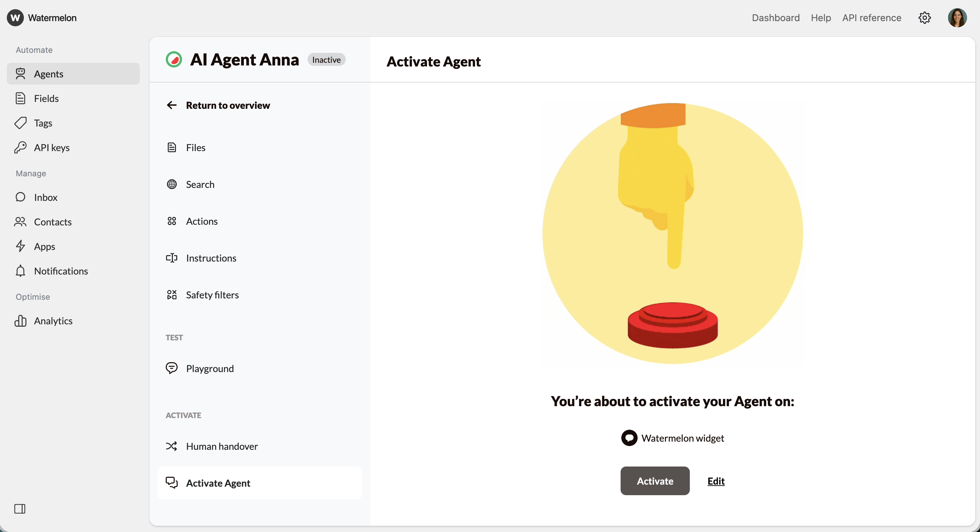Open the agent Instructions
The width and height of the screenshot is (980, 532).
[x=211, y=257]
